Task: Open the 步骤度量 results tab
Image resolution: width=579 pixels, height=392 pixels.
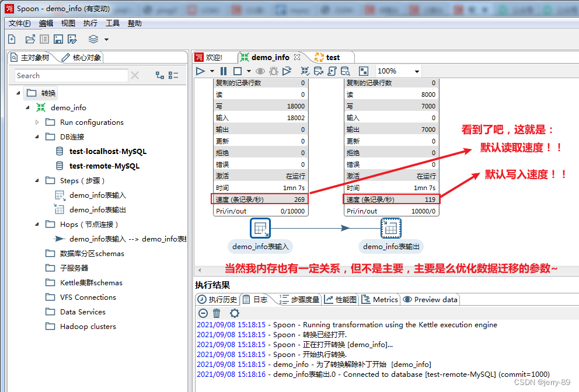Action: (x=299, y=299)
